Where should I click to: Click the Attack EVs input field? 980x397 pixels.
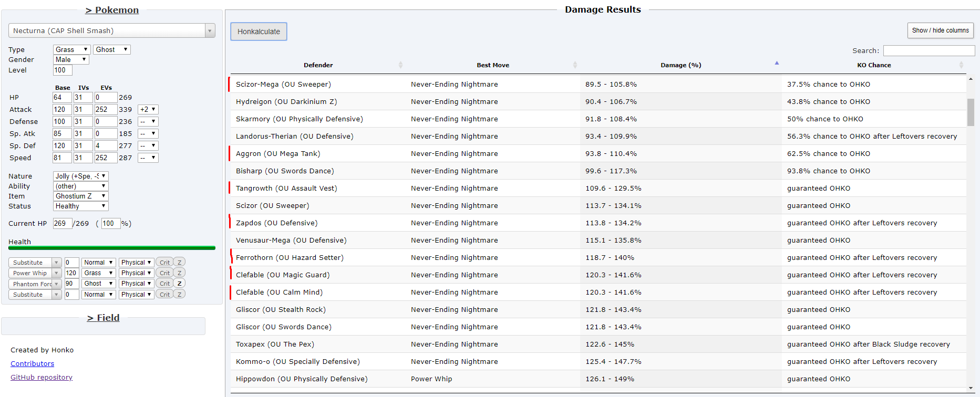105,109
